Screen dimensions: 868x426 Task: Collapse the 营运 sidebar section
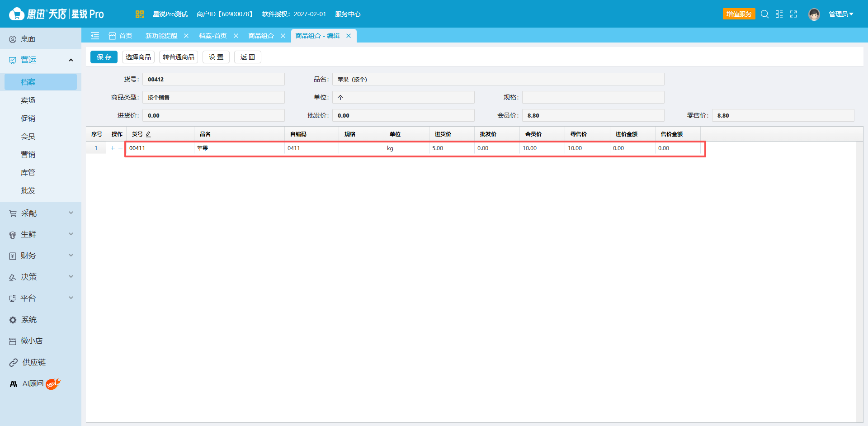[x=71, y=60]
